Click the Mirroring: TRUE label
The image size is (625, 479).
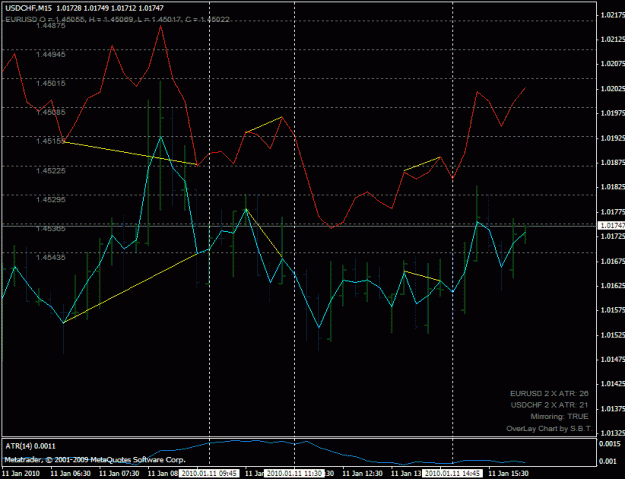click(559, 417)
